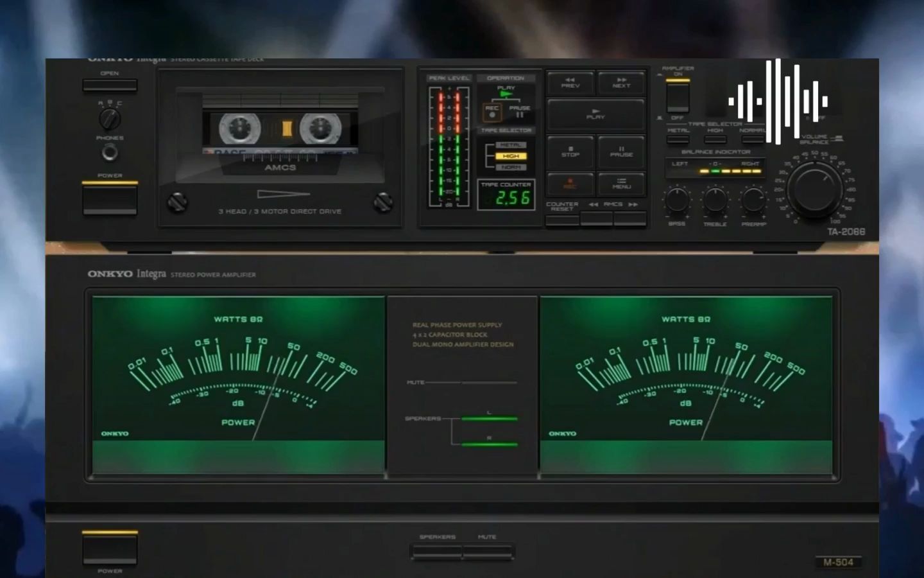Viewport: 924px width, 578px height.
Task: Start recording with the red REC button
Action: (x=570, y=184)
